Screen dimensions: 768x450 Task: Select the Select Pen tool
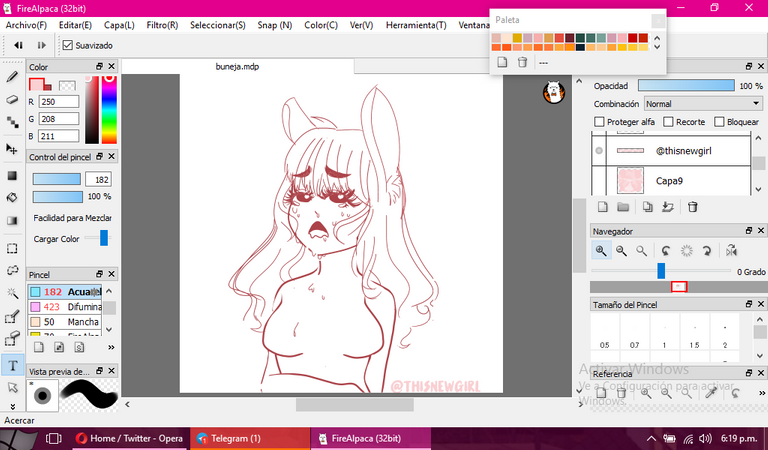tap(12, 317)
